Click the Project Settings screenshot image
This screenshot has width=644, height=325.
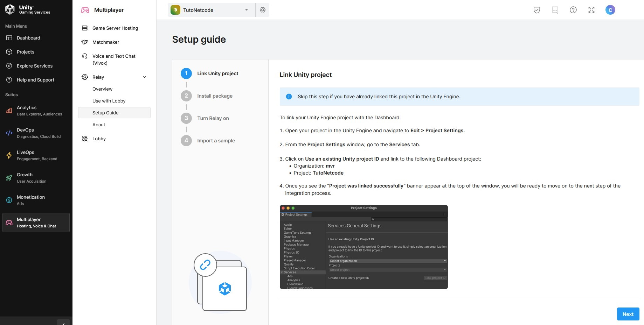[364, 247]
